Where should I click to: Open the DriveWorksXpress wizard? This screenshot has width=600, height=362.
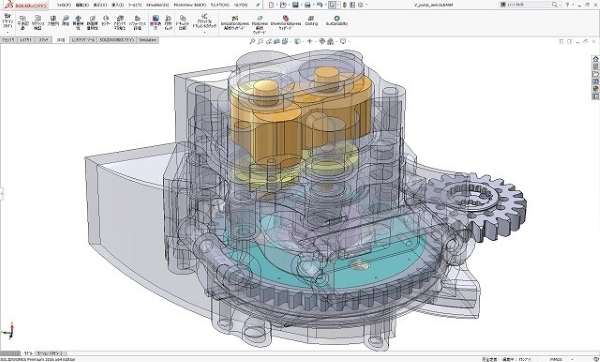tap(285, 23)
